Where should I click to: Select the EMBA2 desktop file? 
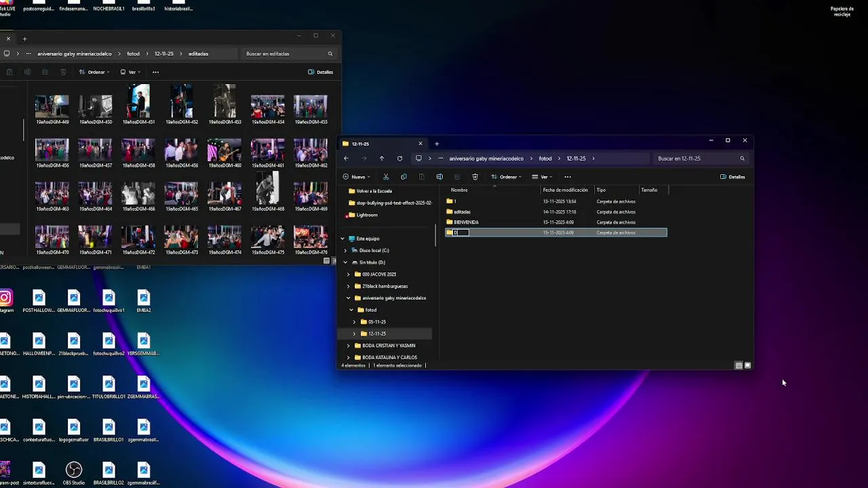pyautogui.click(x=143, y=301)
